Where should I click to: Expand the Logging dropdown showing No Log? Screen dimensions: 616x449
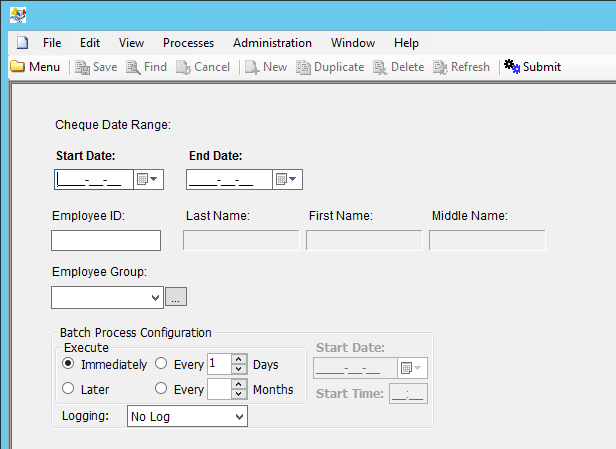238,416
